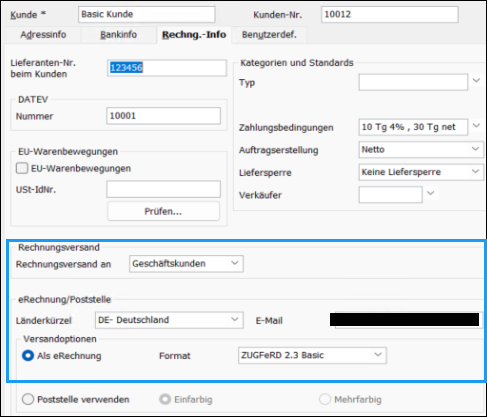Select the Mehrfarbig radio button
The width and height of the screenshot is (487, 417).
point(325,399)
